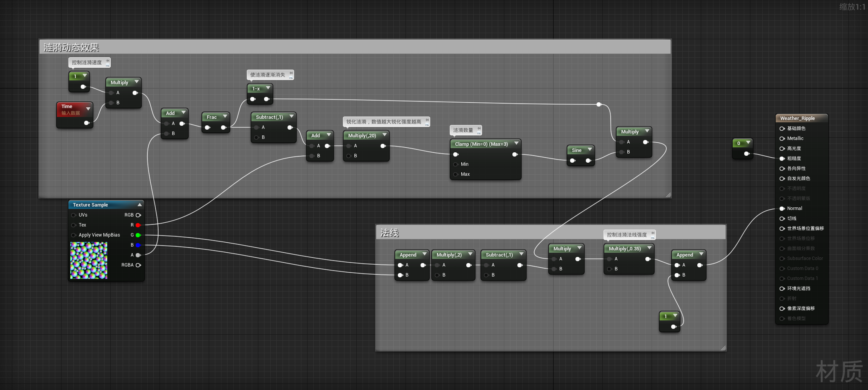Viewport: 868px width, 390px height.
Task: Click the RGB output pin on Texture Sample
Action: (x=138, y=215)
